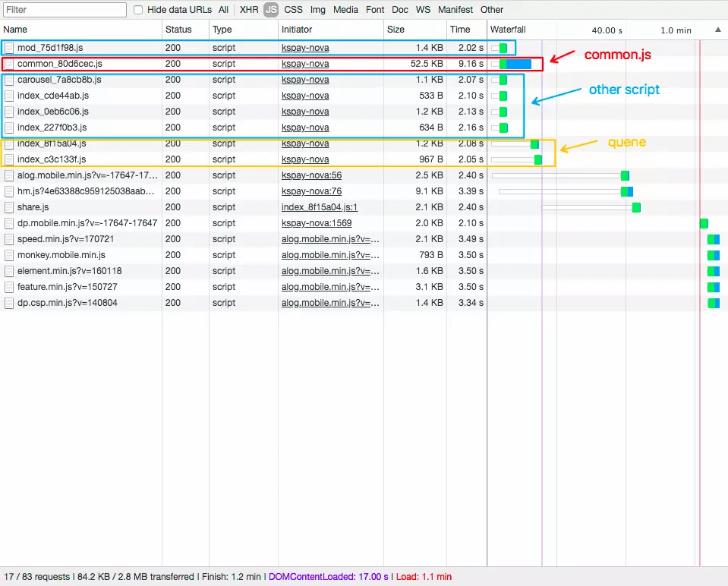Sort by Name column header
Viewport: 728px width, 586px height.
tap(81, 30)
